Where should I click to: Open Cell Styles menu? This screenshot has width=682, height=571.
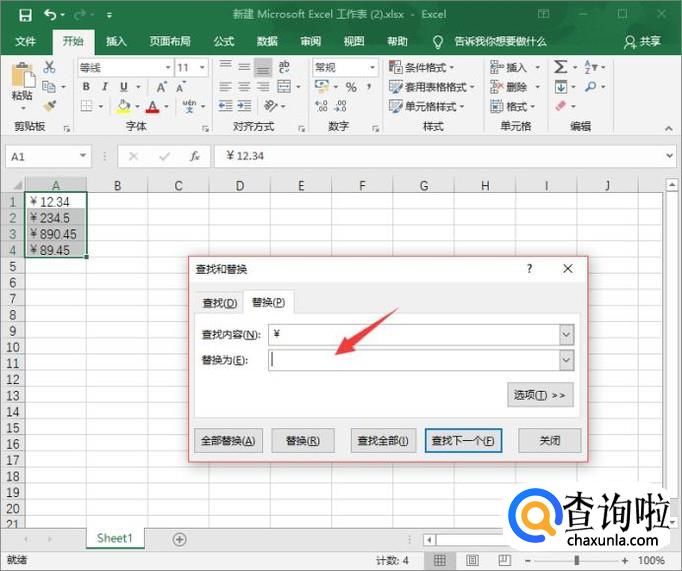[x=426, y=106]
